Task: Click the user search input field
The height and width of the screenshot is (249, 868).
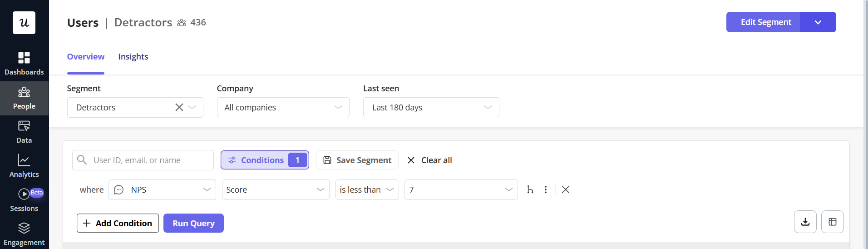Action: click(150, 160)
